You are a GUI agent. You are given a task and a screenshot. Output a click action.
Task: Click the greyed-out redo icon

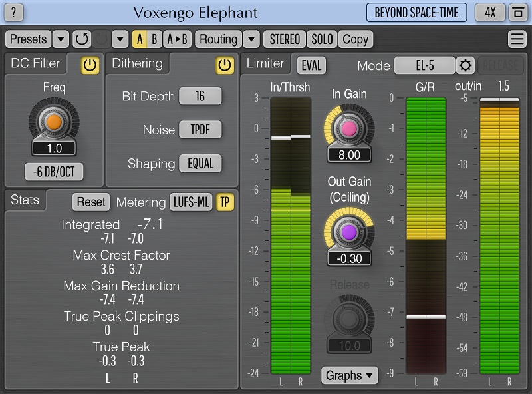pos(101,39)
